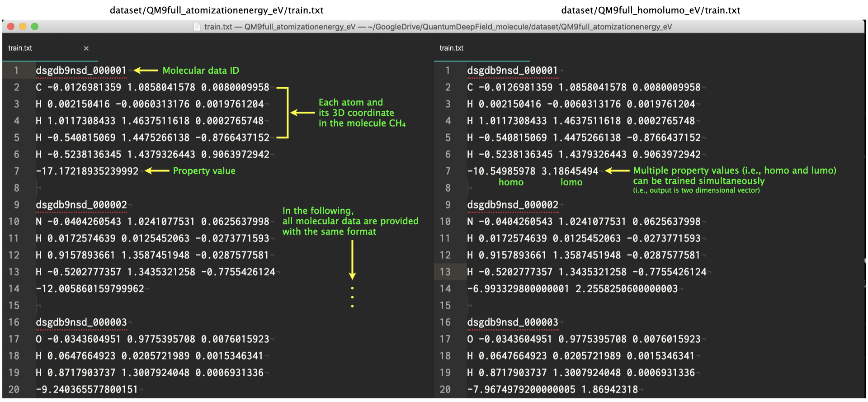Image resolution: width=868 pixels, height=402 pixels.
Task: Click the document icon in the title bar
Action: (197, 27)
